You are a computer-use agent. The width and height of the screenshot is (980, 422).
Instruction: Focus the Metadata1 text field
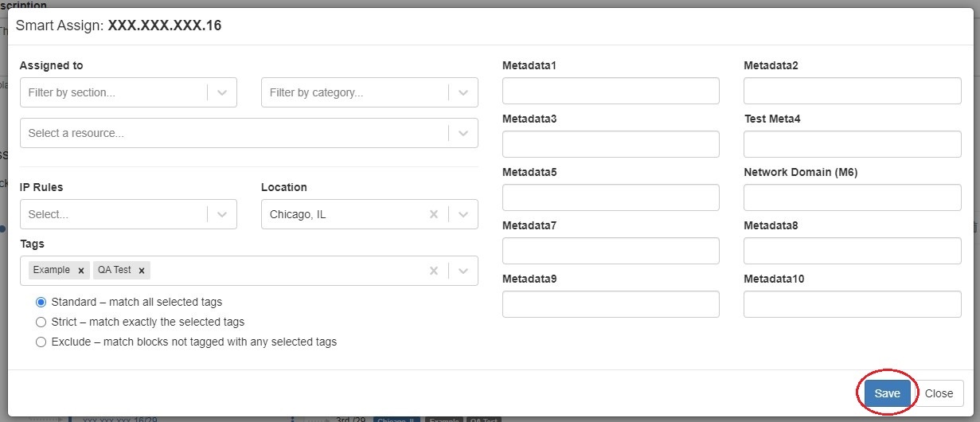(x=611, y=91)
